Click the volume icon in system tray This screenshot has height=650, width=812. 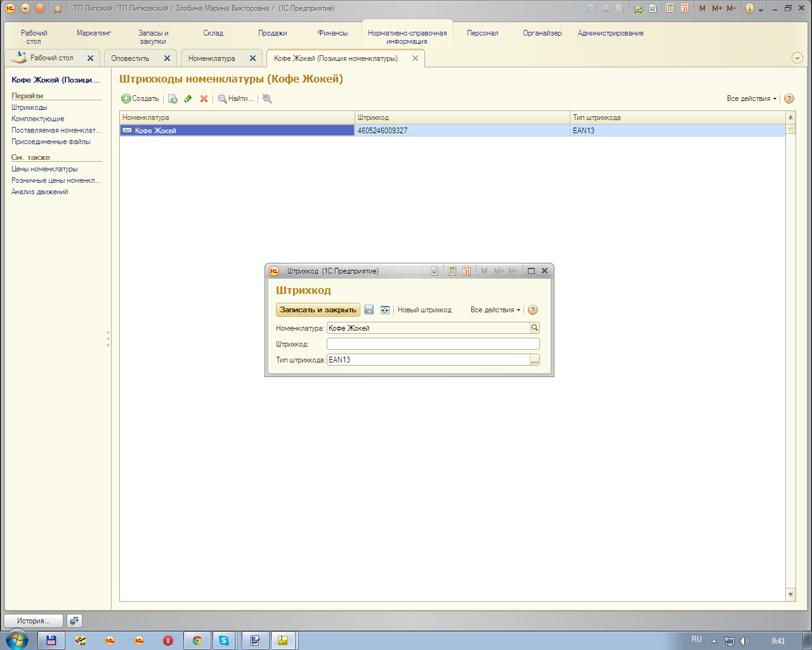pos(744,641)
